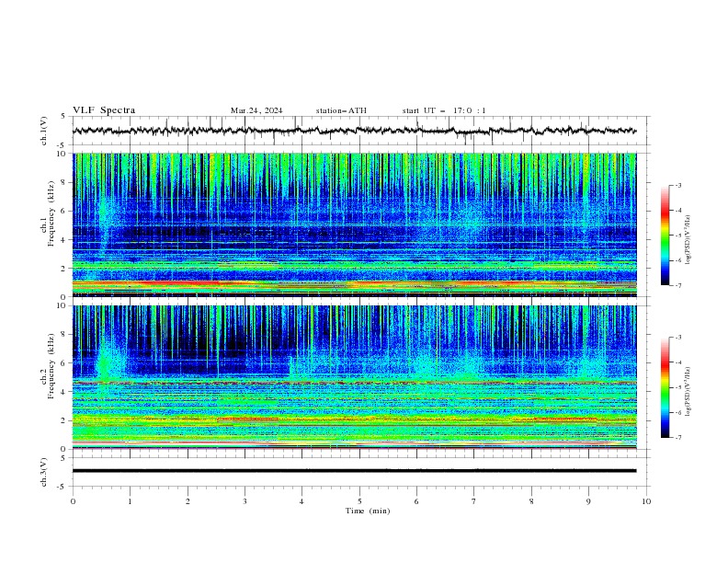Click the '0' tick on the time axis
This screenshot has width=728, height=563.
[x=73, y=501]
